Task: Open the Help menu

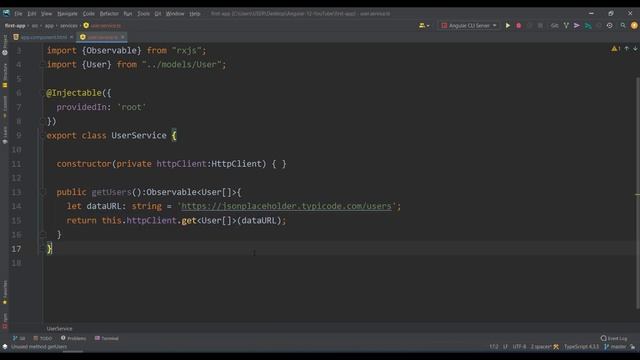Action: point(195,13)
